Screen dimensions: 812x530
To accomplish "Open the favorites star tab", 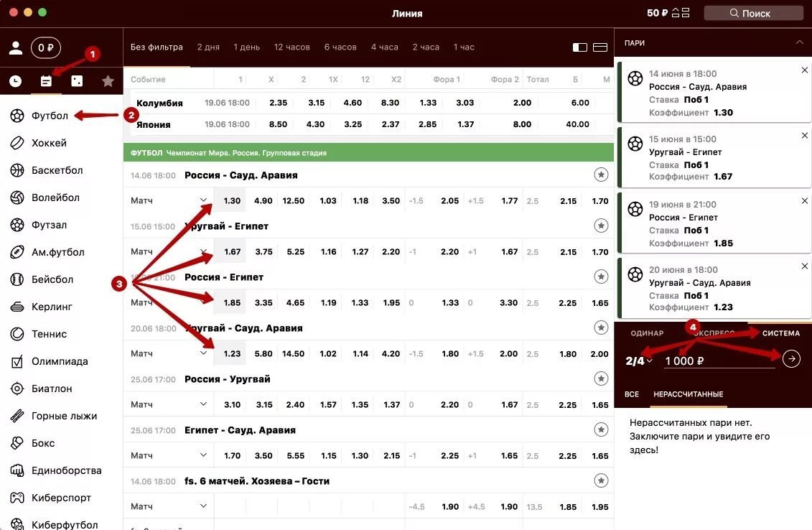I will pos(108,81).
